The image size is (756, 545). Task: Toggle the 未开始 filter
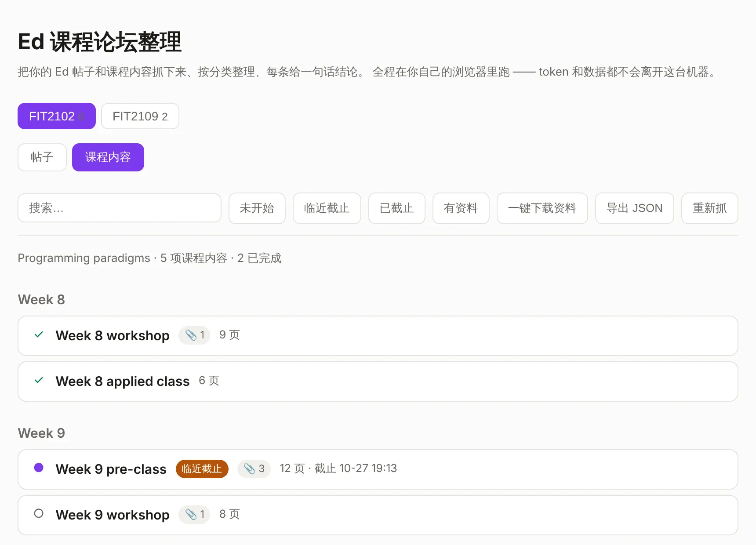point(257,208)
